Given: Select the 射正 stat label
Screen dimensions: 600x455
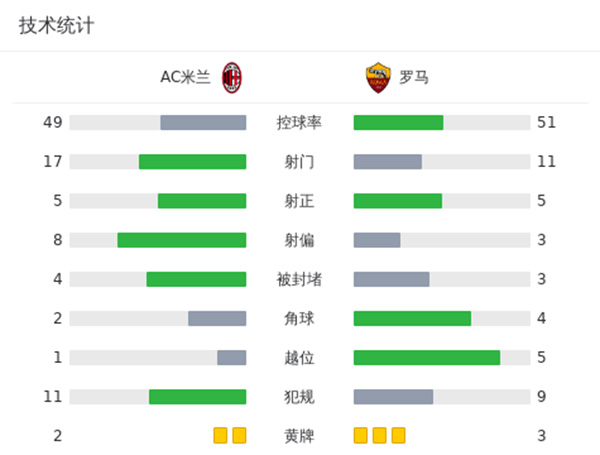Looking at the screenshot, I should click(x=300, y=201).
